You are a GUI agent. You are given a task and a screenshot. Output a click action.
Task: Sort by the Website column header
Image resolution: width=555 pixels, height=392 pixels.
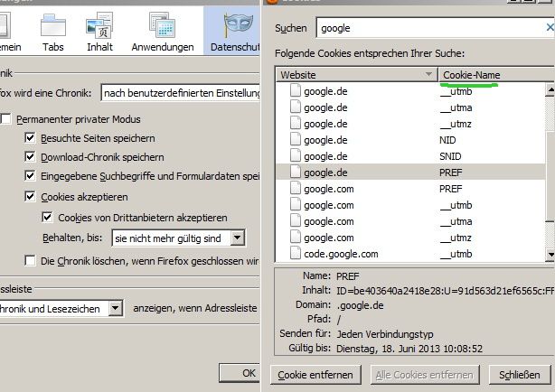(357, 75)
